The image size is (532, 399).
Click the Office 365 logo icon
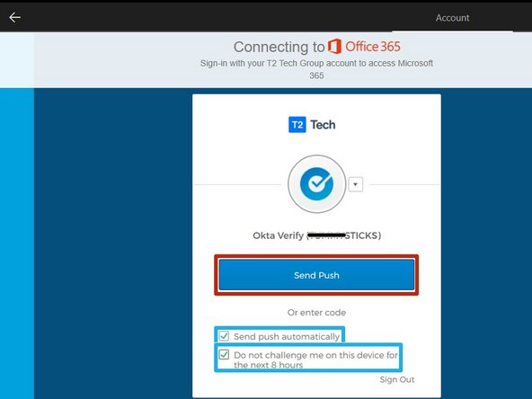(334, 47)
